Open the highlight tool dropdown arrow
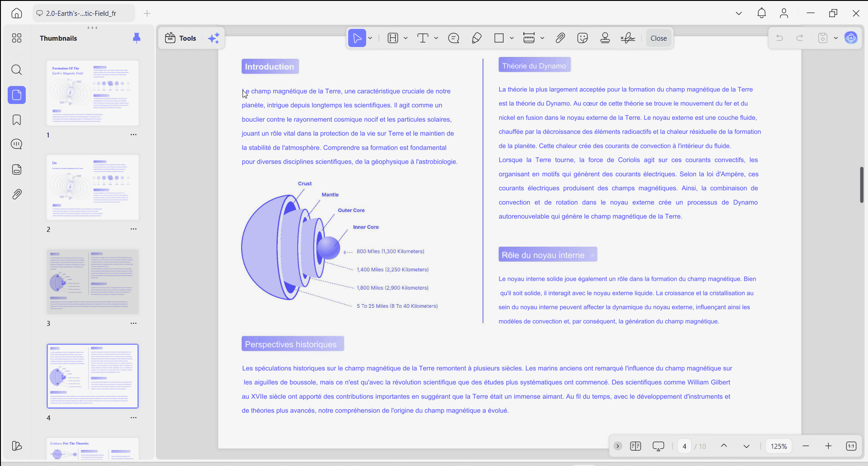The width and height of the screenshot is (868, 466). point(406,38)
